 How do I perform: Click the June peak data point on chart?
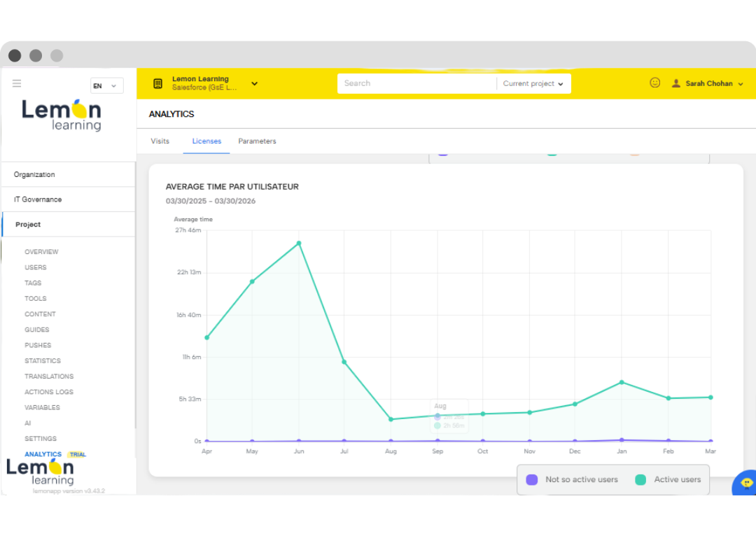coord(299,244)
